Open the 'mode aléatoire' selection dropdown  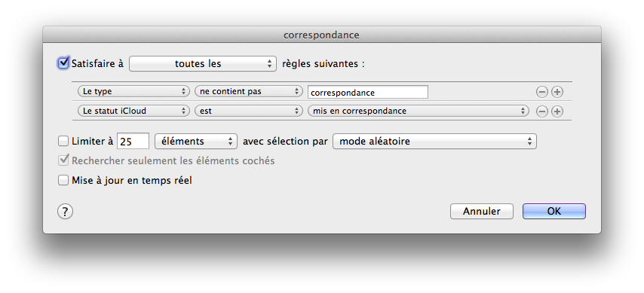[x=434, y=142]
